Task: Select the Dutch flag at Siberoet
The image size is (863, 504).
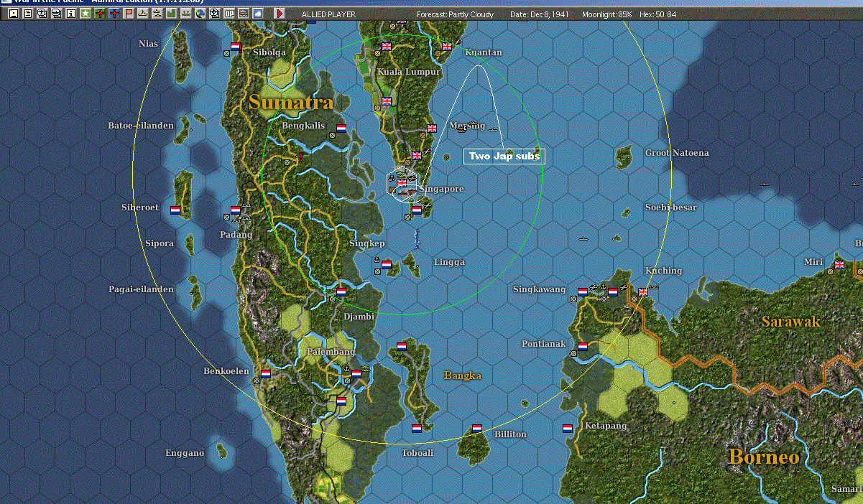Action: click(x=175, y=210)
